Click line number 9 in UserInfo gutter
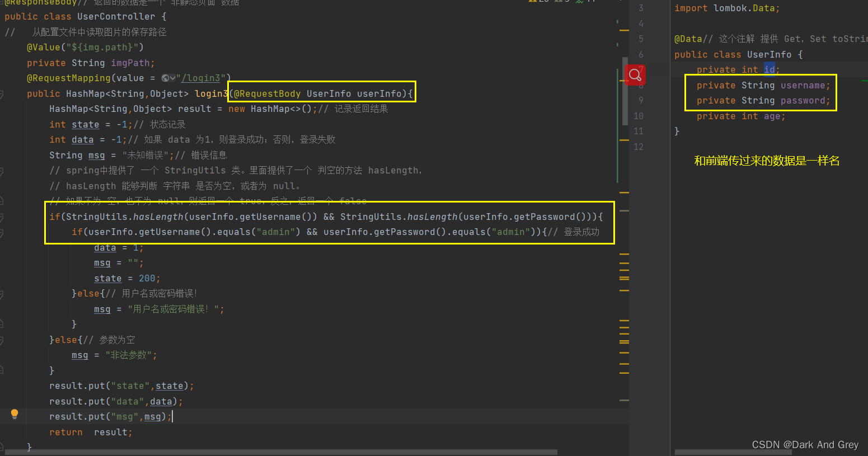 pyautogui.click(x=641, y=101)
